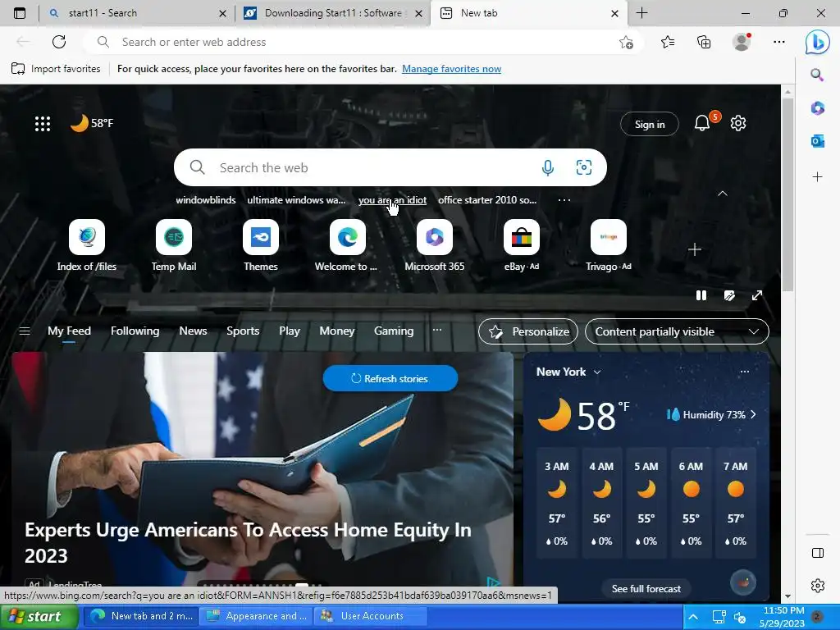Open sidebar settings gear
Image resolution: width=840 pixels, height=630 pixels.
[818, 586]
